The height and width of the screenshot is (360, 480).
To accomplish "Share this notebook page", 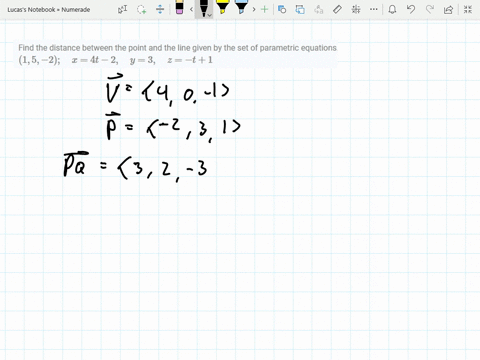I will 448,9.
